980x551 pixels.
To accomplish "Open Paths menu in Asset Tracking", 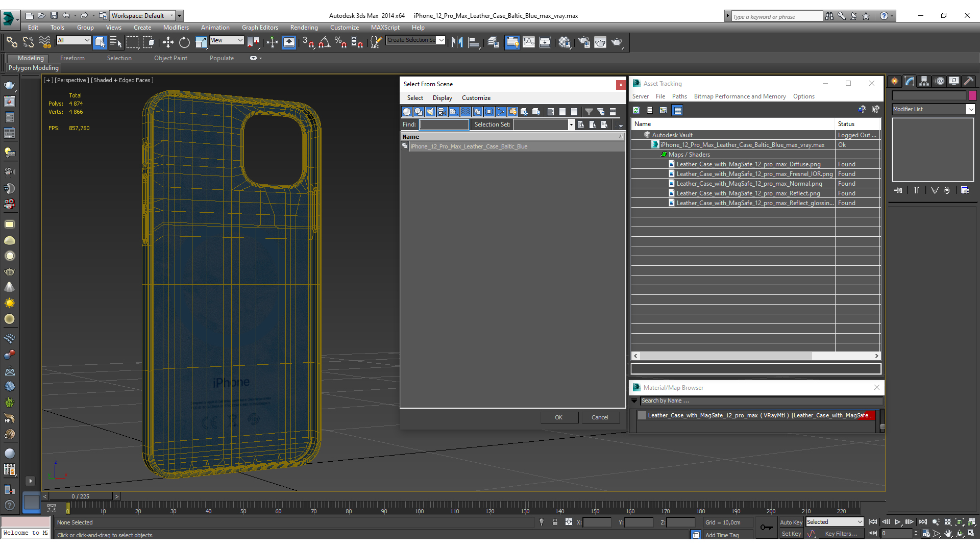I will point(679,96).
